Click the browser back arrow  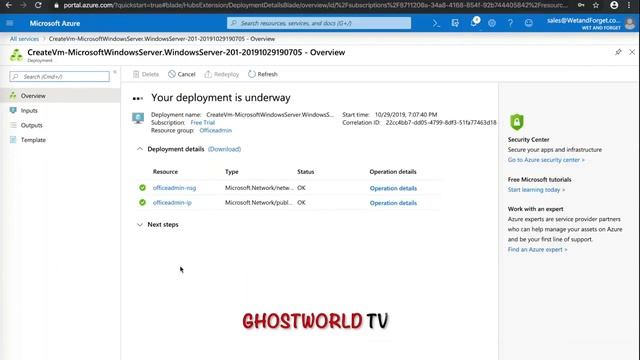coord(9,5)
